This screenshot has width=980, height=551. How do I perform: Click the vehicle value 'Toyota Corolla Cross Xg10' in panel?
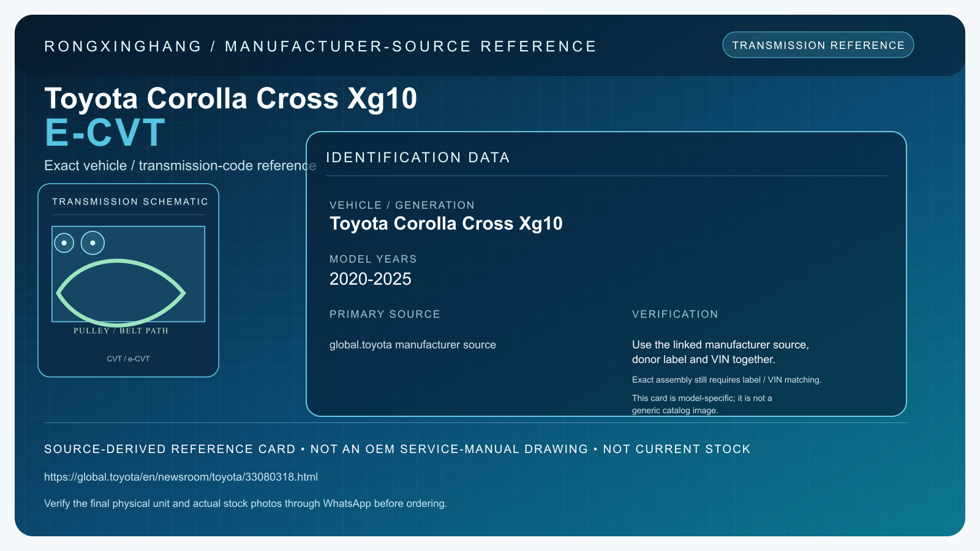point(446,223)
